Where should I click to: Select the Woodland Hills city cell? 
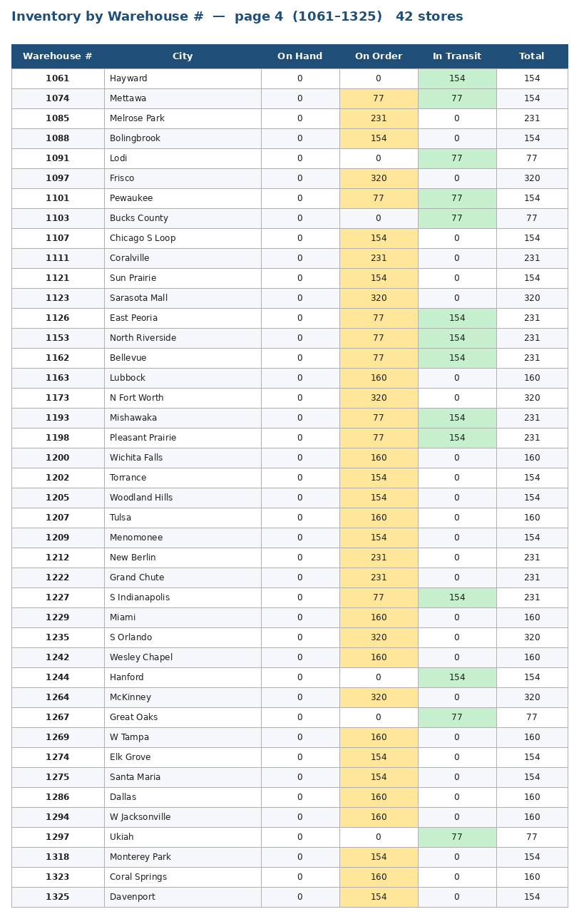coord(183,498)
